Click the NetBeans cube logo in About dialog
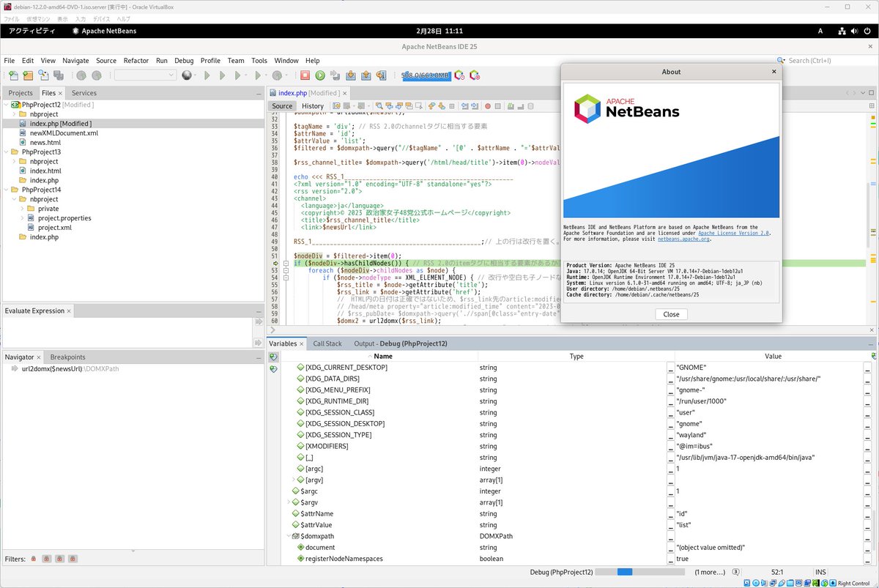The height and width of the screenshot is (588, 879). (x=587, y=108)
